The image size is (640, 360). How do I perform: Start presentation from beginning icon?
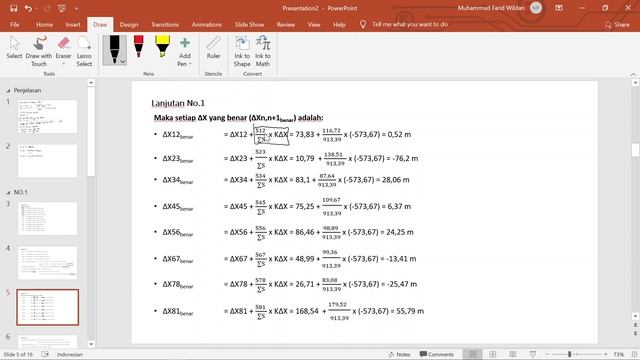point(62,8)
